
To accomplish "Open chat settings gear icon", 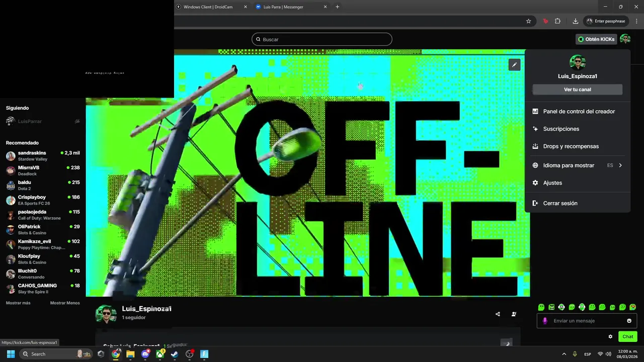I will point(610,337).
